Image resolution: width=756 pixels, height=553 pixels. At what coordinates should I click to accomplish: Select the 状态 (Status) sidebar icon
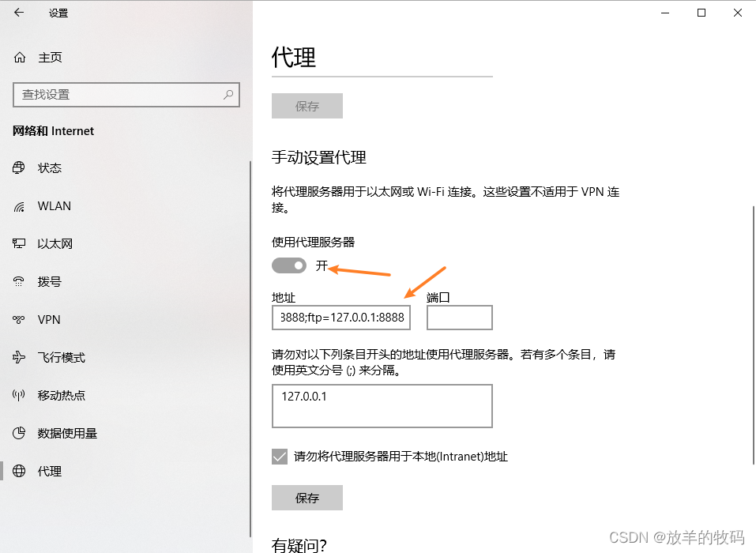19,167
